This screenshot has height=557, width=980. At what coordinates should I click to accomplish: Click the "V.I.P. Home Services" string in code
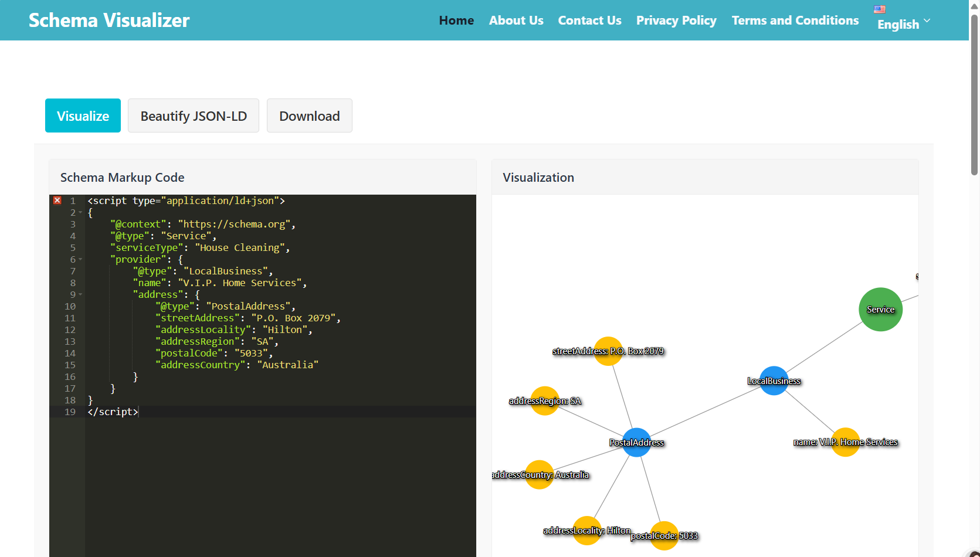point(240,283)
